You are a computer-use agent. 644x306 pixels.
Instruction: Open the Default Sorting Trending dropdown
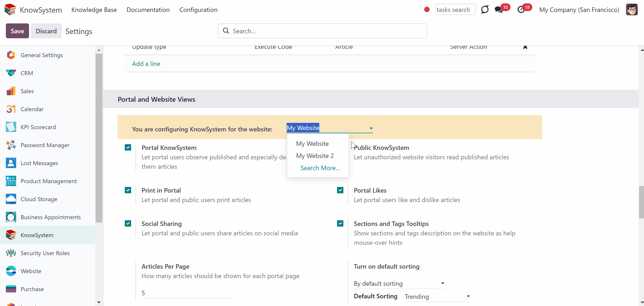click(437, 297)
